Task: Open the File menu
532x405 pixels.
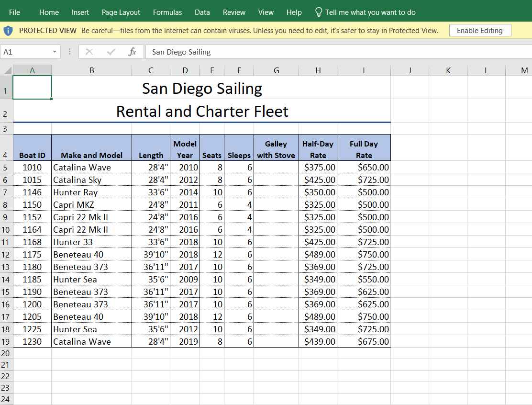Action: click(14, 12)
